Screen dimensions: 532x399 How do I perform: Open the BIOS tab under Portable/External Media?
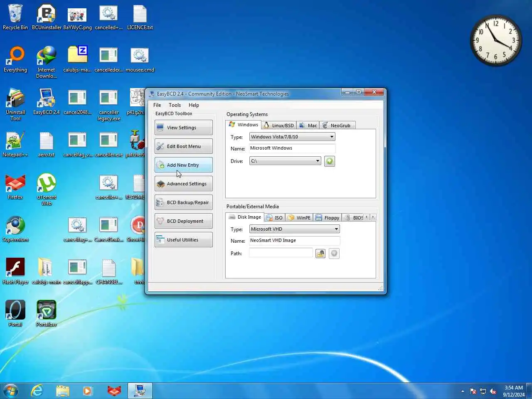tap(353, 218)
